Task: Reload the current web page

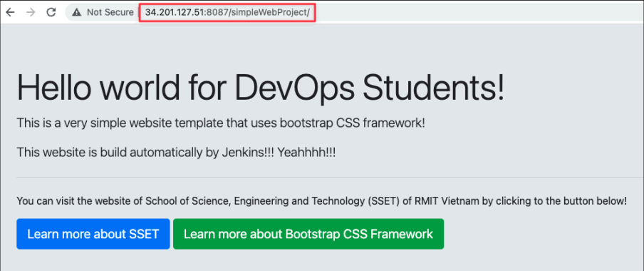Action: (x=51, y=12)
